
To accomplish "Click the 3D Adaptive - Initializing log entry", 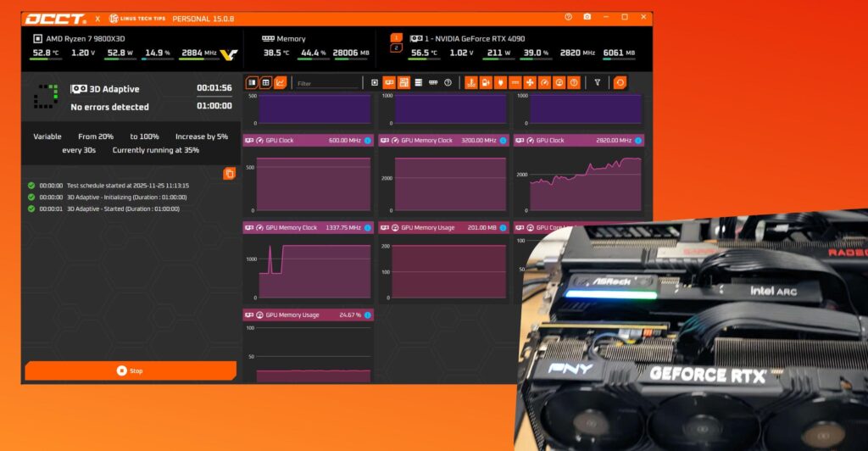I will pos(127,198).
